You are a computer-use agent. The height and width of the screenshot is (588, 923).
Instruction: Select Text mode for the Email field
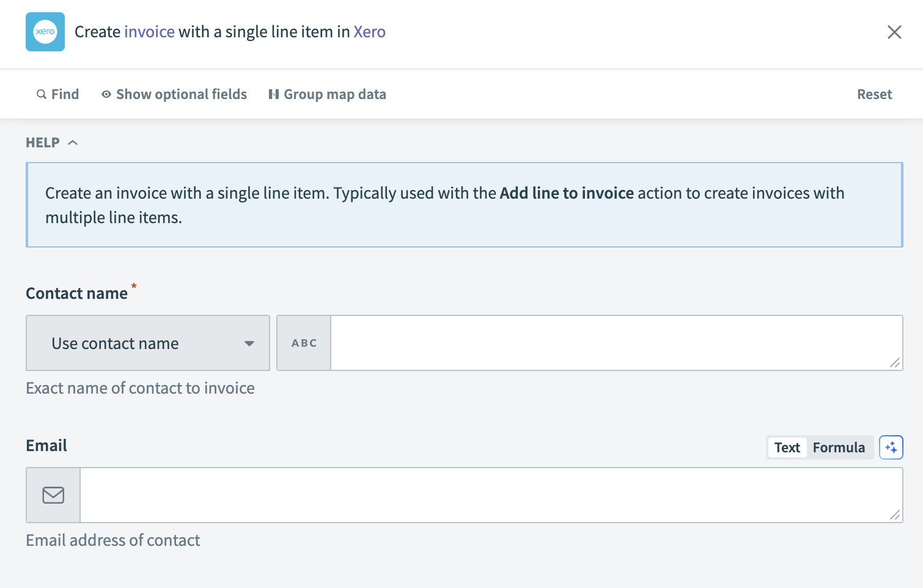[787, 447]
